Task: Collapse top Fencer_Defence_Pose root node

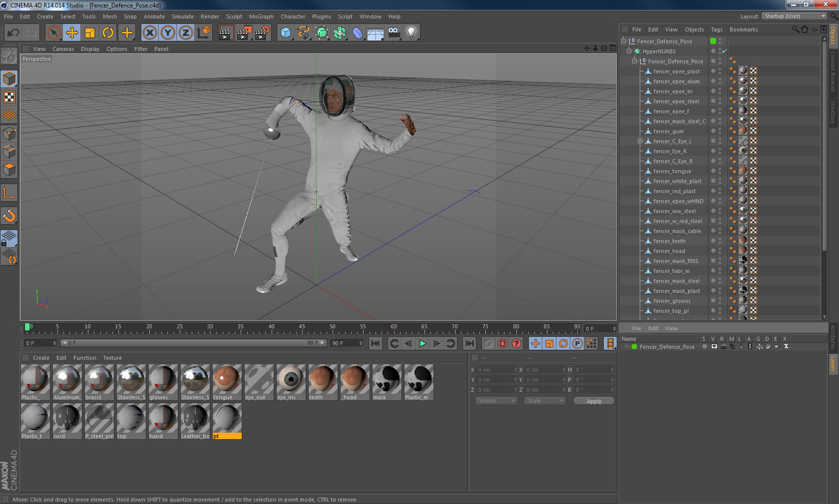Action: 624,41
